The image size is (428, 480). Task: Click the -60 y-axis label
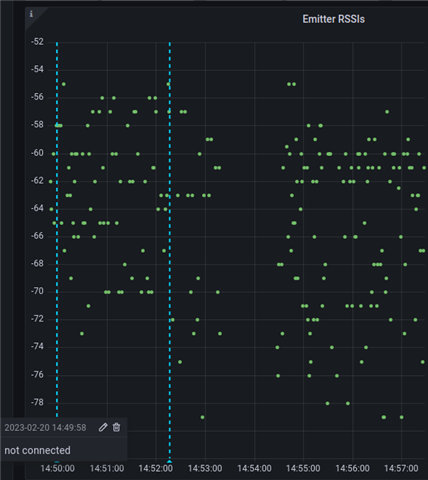[x=37, y=153]
